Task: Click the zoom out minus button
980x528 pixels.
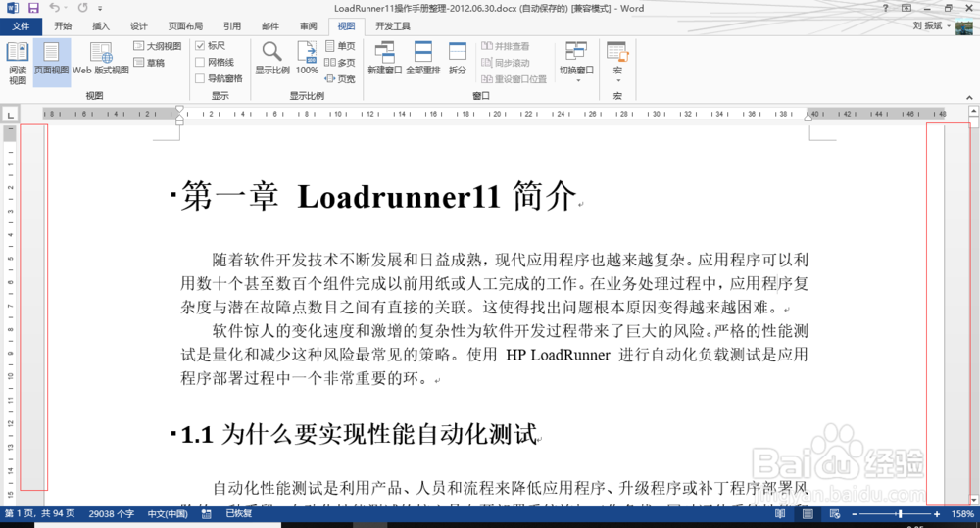Action: [x=854, y=514]
